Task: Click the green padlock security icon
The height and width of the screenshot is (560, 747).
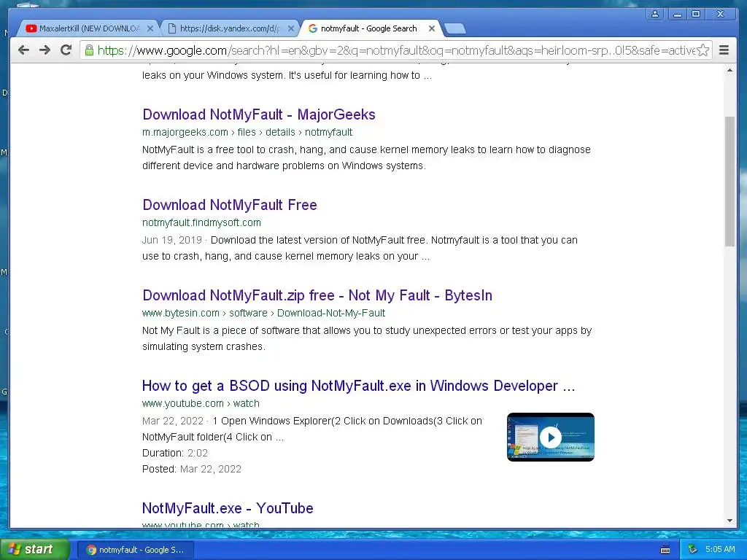Action: pyautogui.click(x=89, y=50)
